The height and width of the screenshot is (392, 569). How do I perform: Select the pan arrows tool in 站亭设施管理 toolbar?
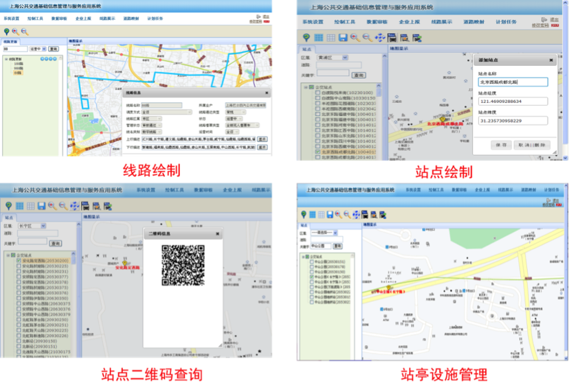tap(357, 215)
